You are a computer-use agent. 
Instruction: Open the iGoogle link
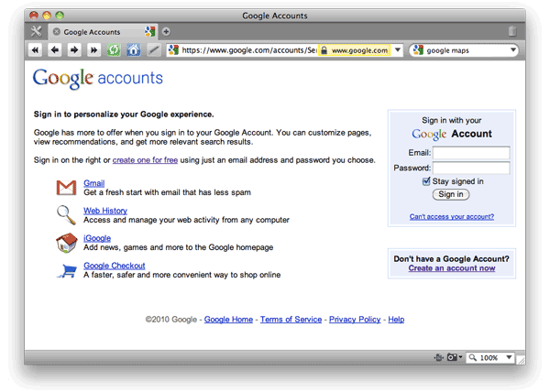[x=97, y=238]
